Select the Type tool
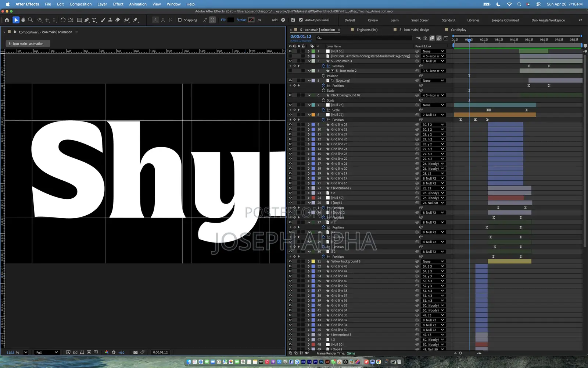Viewport: 588px width, 368px height. point(94,20)
